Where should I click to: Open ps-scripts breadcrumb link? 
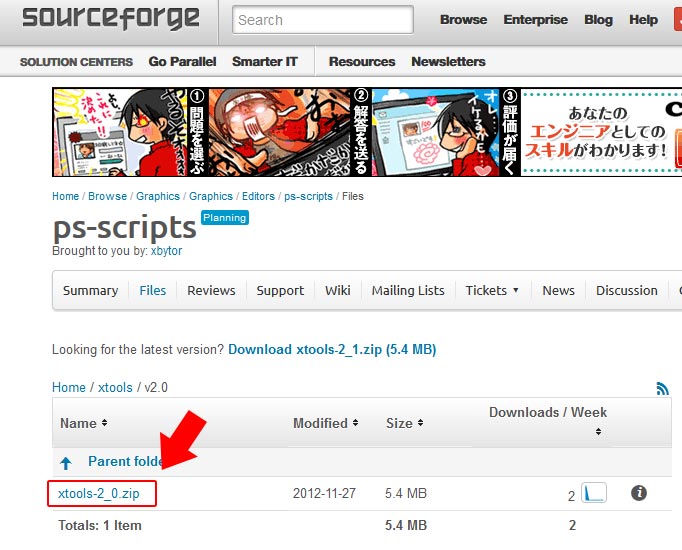(308, 196)
